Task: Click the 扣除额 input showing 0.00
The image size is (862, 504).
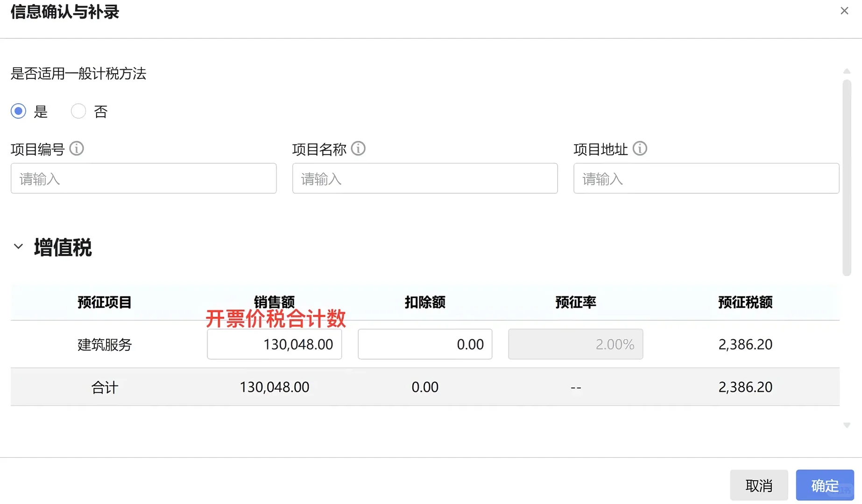Action: [424, 344]
